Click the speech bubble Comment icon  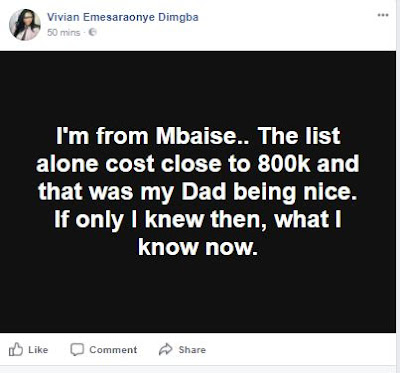tap(77, 349)
